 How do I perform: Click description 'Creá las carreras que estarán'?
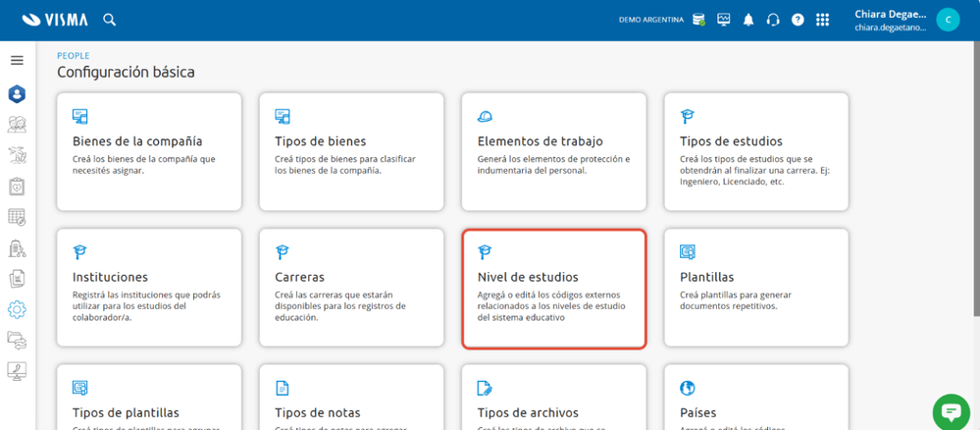click(x=340, y=306)
